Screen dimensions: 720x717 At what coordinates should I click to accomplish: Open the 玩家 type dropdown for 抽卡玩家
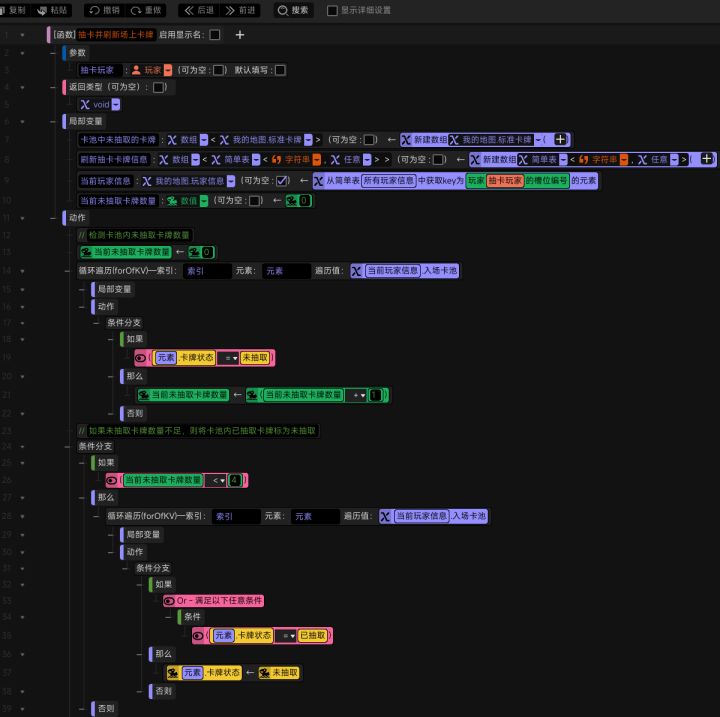click(168, 70)
